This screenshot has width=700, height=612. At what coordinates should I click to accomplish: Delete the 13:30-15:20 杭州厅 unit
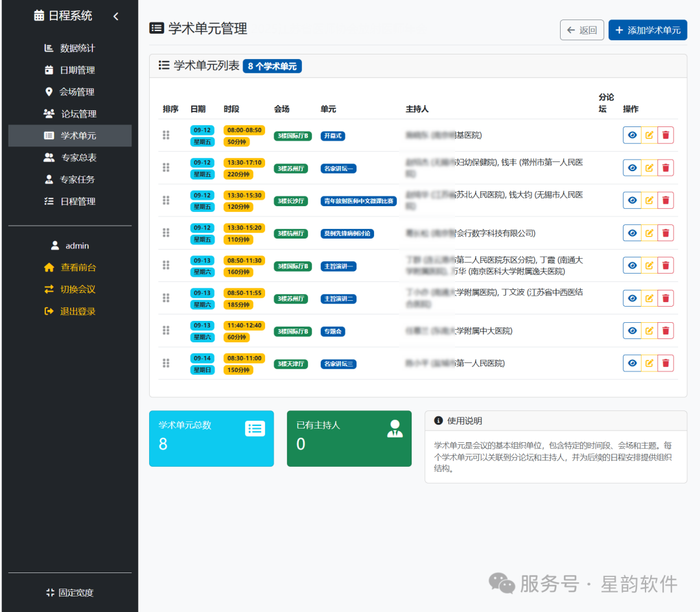tap(666, 233)
